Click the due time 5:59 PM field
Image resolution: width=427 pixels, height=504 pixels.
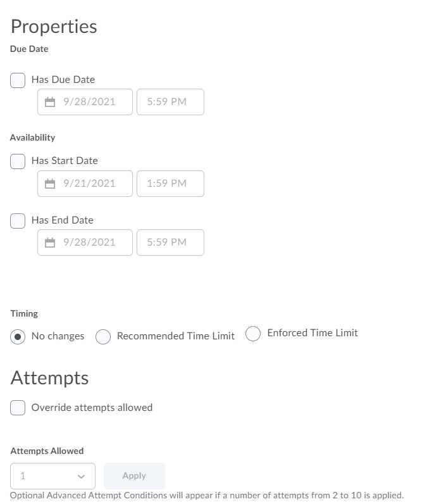point(170,102)
